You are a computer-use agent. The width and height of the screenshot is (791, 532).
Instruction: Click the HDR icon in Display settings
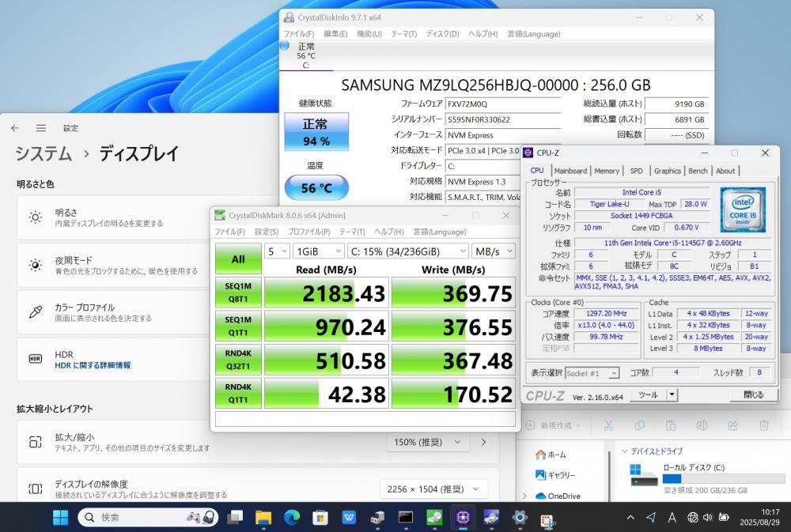(35, 359)
